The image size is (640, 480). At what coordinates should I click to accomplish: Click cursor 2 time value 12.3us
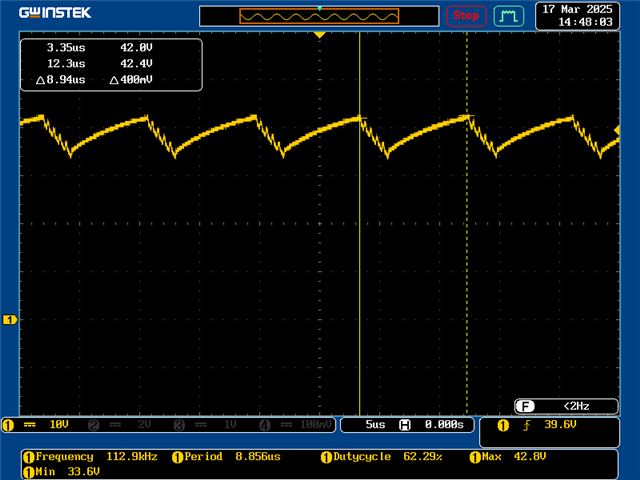pyautogui.click(x=66, y=64)
